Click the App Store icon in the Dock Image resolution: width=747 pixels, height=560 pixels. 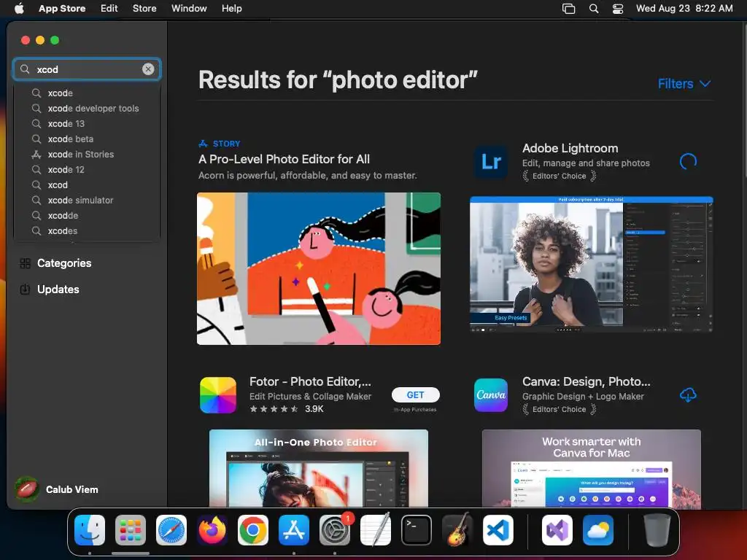[x=294, y=530]
